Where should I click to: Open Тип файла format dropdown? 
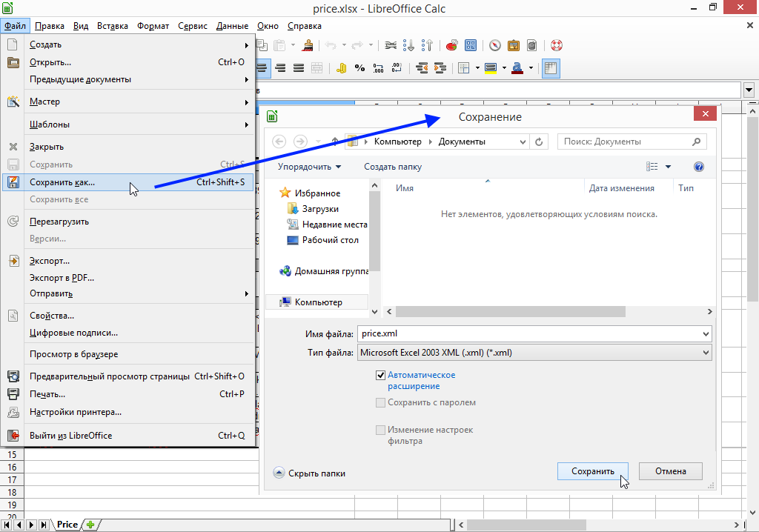tap(534, 353)
